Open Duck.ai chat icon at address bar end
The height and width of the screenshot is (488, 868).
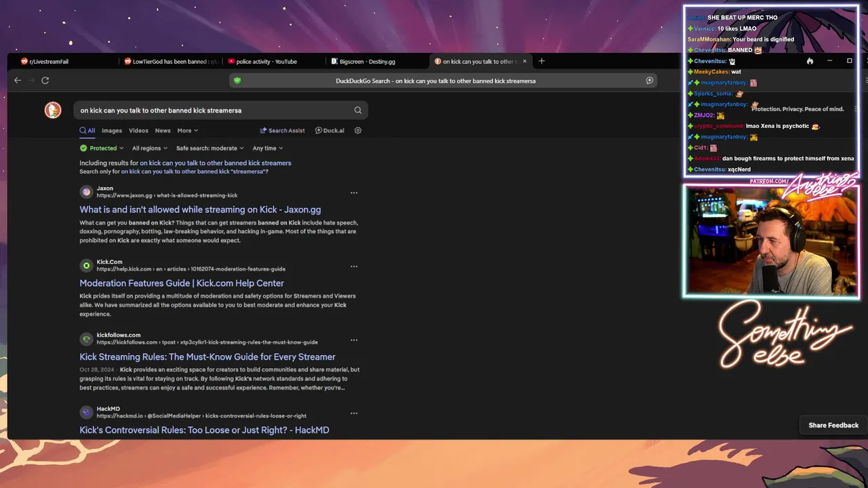pos(650,81)
